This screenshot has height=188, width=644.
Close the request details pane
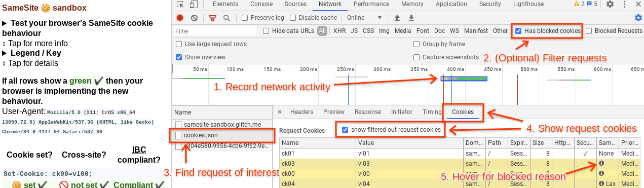(279, 112)
